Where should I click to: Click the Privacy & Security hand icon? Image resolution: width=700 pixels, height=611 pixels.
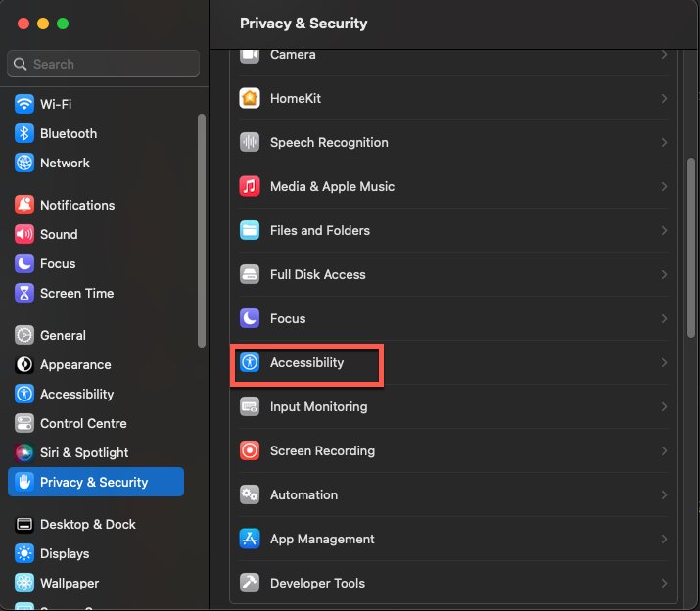24,482
